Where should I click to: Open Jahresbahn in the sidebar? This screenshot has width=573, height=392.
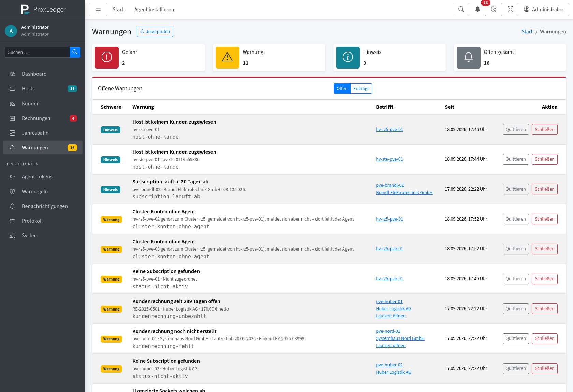click(x=43, y=133)
